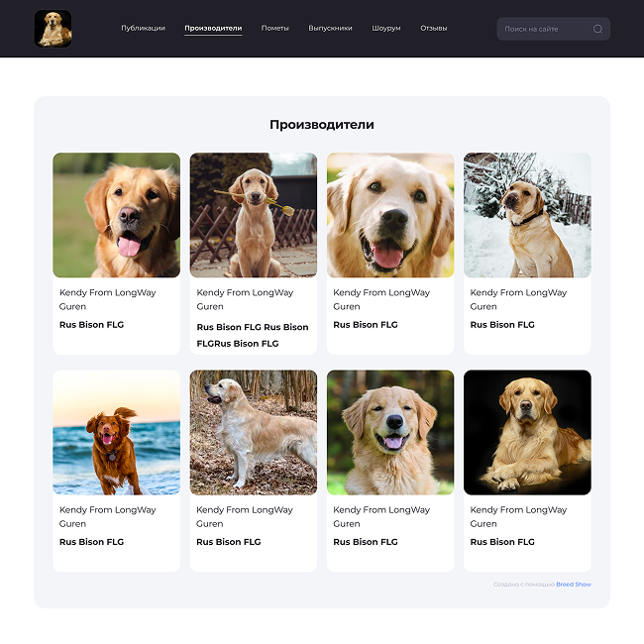Click the close-up smiling retriever face photo
Screen dimensions: 644x644
point(390,215)
